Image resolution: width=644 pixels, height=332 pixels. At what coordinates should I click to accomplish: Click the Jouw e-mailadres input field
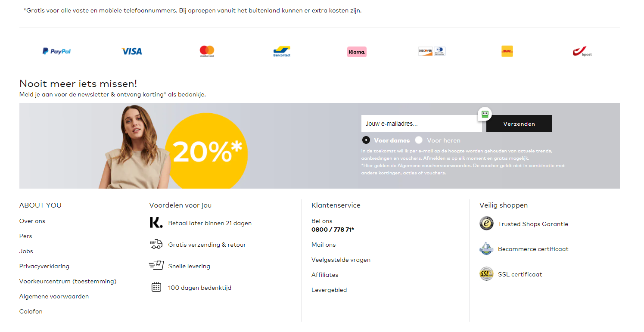click(x=421, y=124)
